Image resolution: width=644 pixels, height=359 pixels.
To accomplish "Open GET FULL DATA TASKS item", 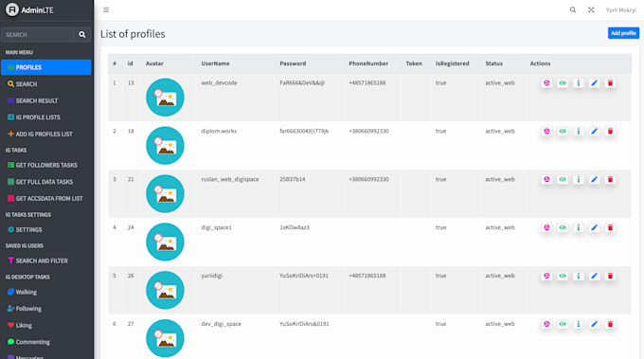I will click(x=46, y=182).
